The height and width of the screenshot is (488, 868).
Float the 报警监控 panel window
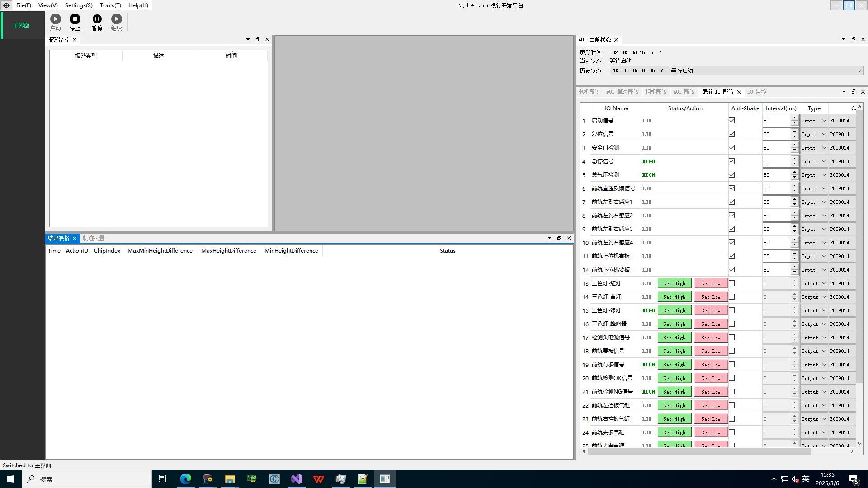tap(258, 39)
